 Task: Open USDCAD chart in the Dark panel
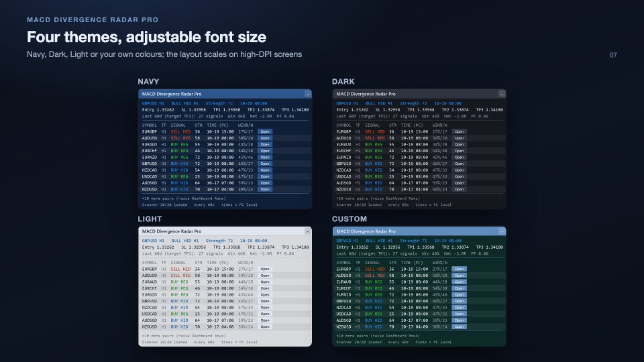coord(459,176)
